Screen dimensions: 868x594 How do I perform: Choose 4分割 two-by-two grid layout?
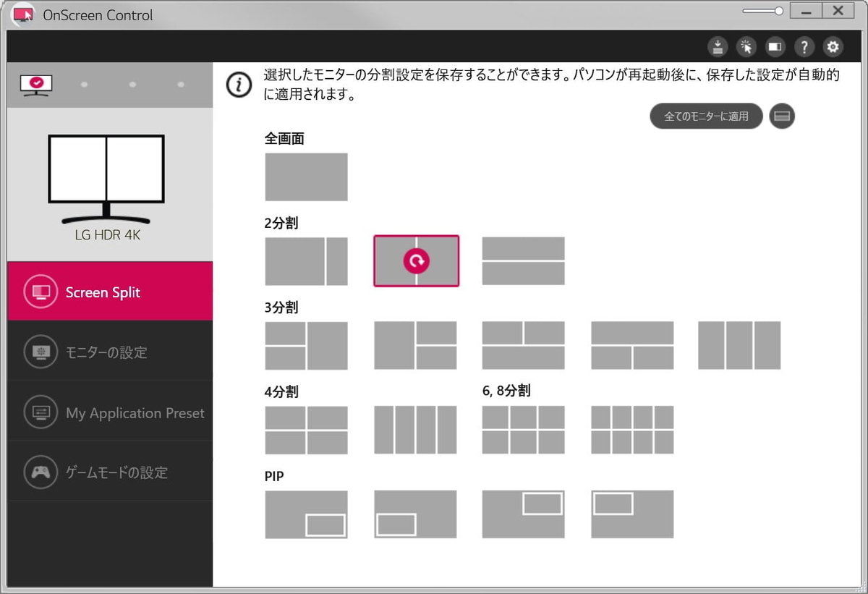tap(306, 430)
